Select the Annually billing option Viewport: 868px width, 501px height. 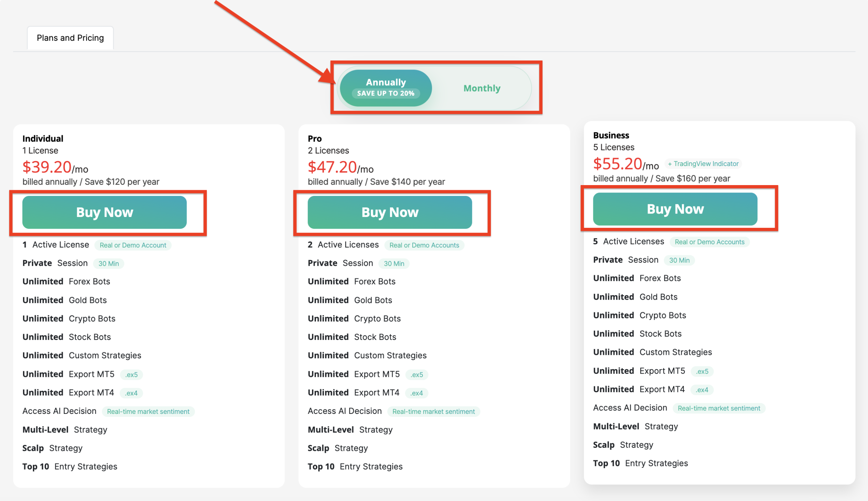coord(386,83)
